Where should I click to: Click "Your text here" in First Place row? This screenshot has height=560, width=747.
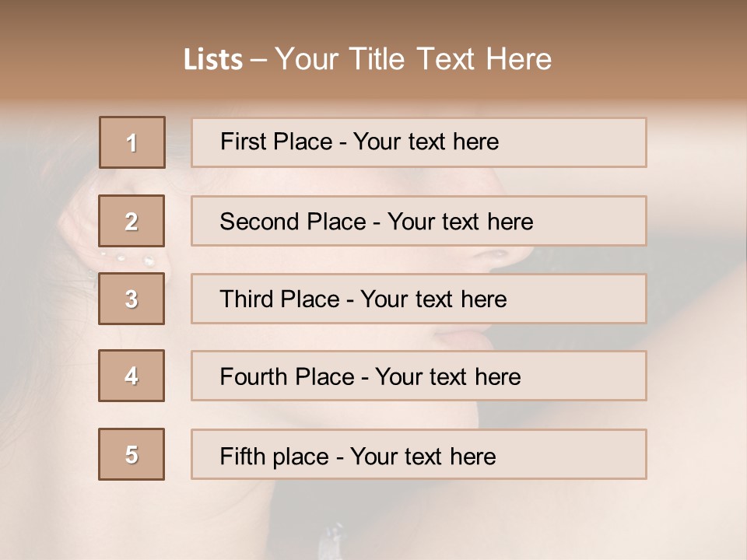(x=426, y=142)
